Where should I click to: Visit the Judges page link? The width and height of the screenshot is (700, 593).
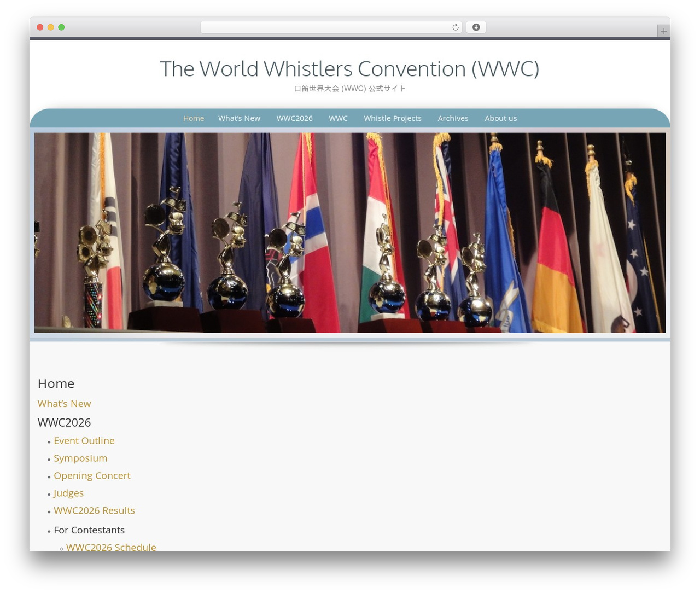[68, 493]
